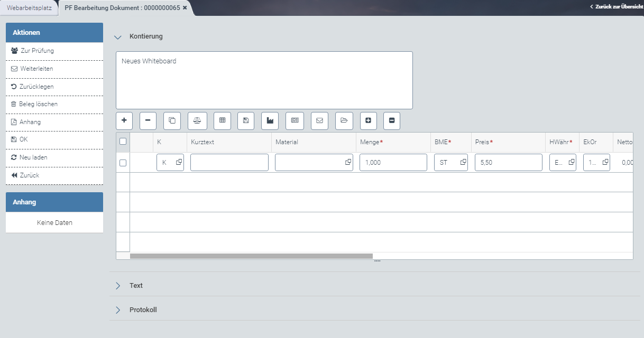The width and height of the screenshot is (644, 338).
Task: Click the table grid icon in the toolbar
Action: click(222, 120)
